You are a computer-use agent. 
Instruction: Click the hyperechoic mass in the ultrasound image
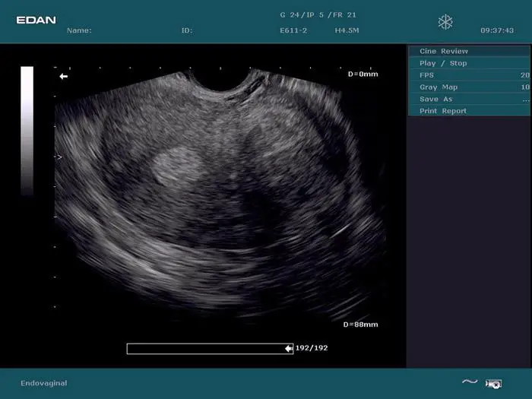(x=175, y=166)
